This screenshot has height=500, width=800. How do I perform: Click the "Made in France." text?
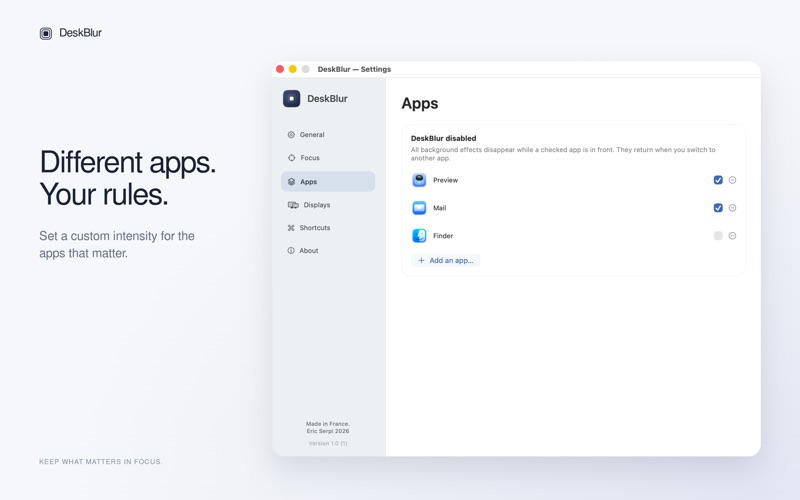pos(328,423)
